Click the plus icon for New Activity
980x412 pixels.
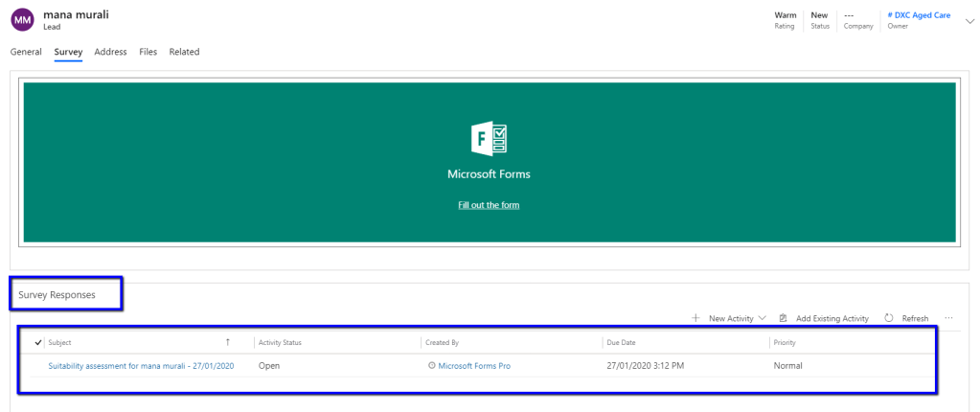pos(695,318)
